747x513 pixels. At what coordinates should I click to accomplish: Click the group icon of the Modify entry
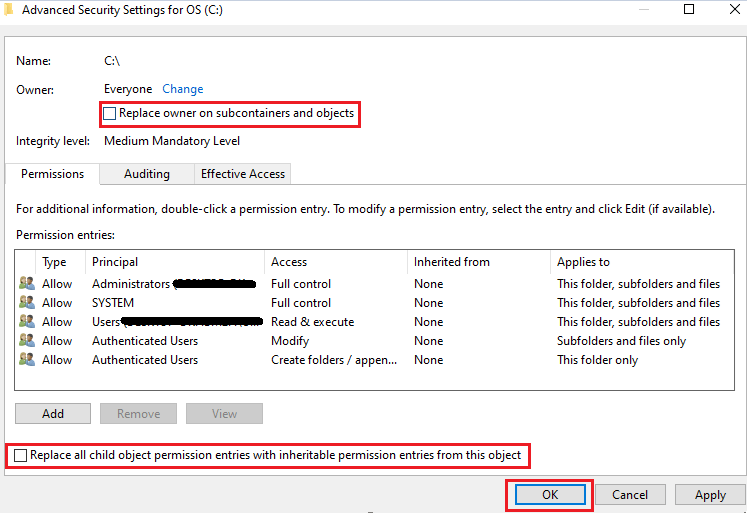pos(27,341)
